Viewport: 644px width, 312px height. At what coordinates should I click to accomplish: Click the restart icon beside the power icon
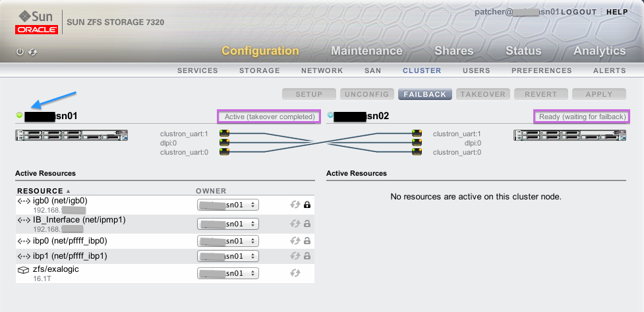pos(33,52)
